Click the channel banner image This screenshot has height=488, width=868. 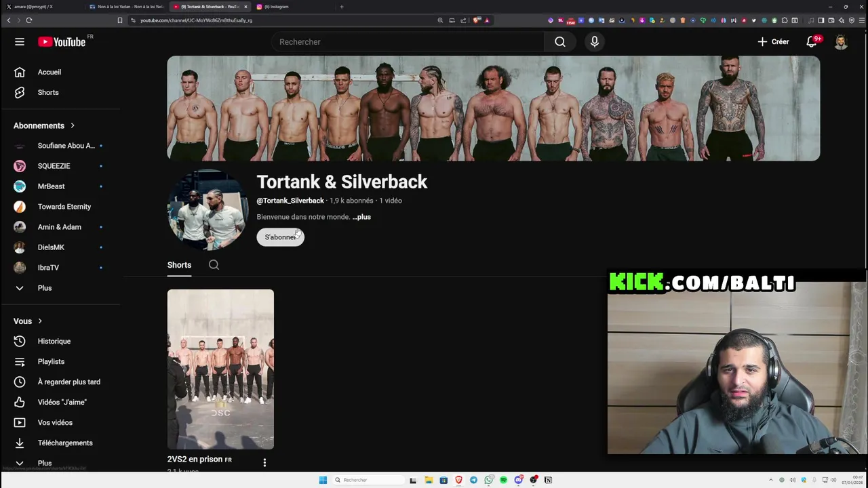pos(494,108)
